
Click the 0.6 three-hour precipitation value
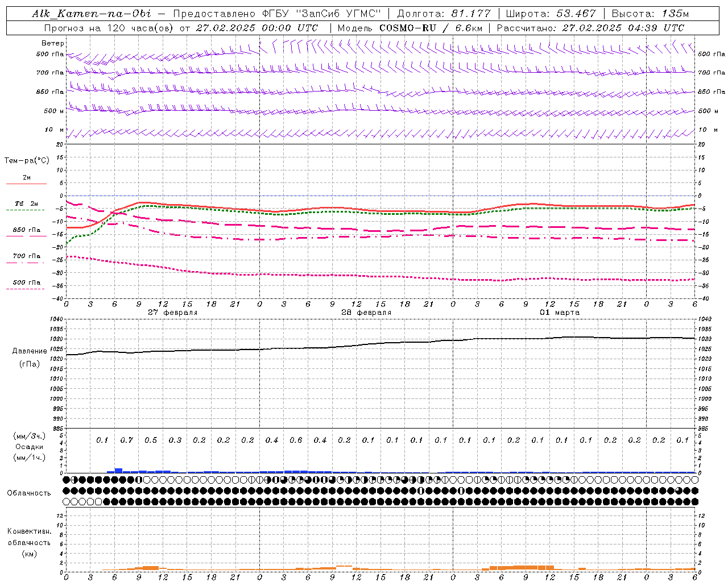tap(296, 440)
